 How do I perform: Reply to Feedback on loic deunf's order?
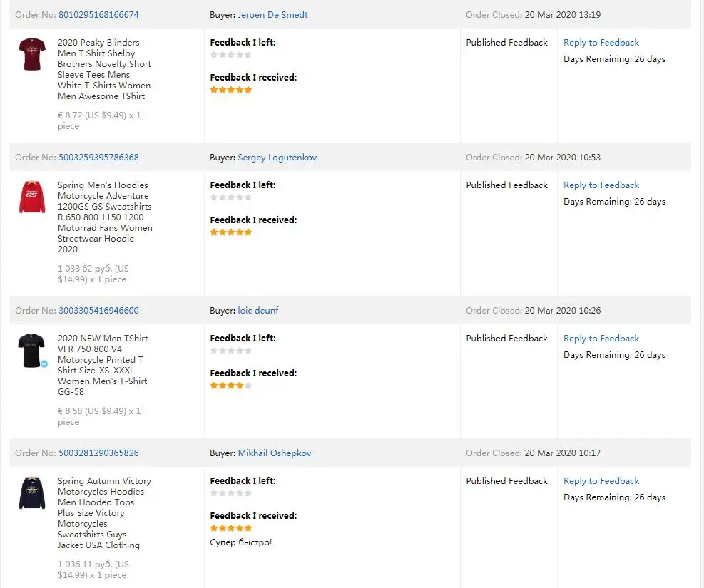pos(601,339)
